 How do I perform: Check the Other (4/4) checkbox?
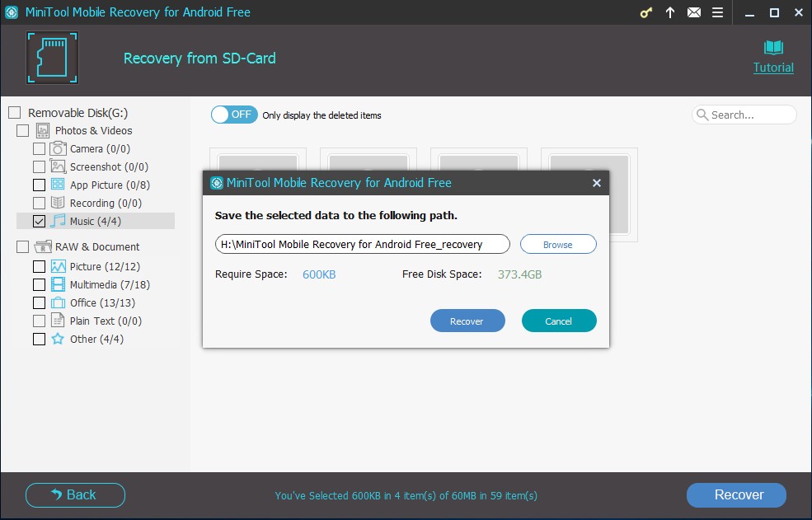pyautogui.click(x=39, y=339)
